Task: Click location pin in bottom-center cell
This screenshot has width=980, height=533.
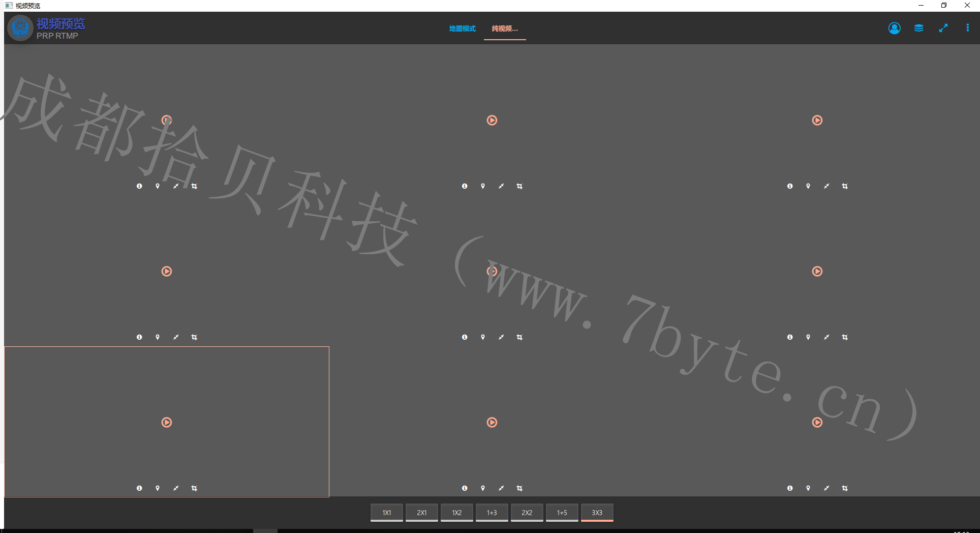Action: coord(483,488)
